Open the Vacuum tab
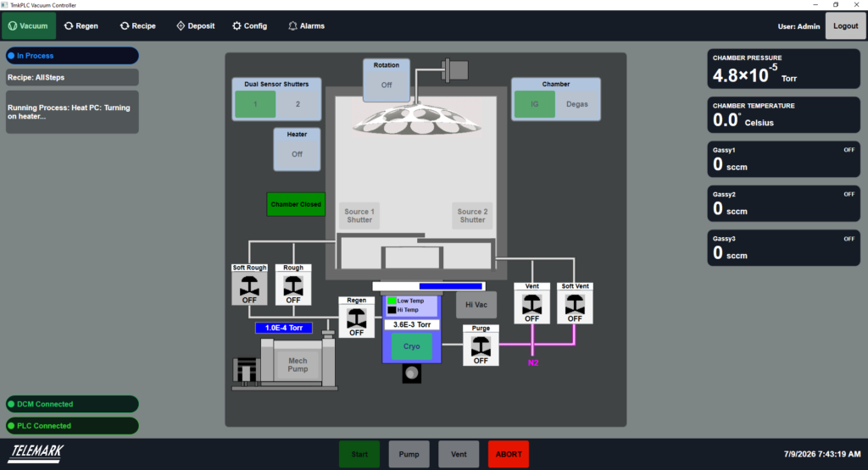868x470 pixels. 29,26
